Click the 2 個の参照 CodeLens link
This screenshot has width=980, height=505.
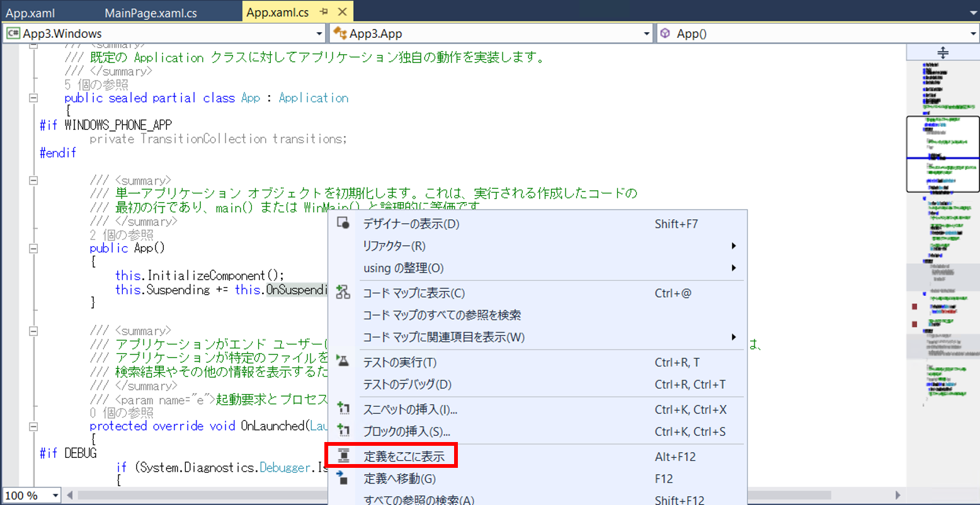[122, 235]
